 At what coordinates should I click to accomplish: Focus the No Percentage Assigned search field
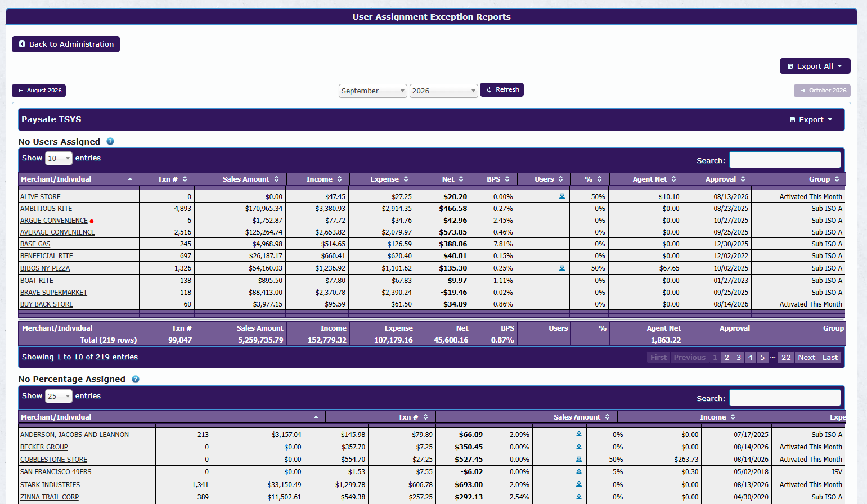point(785,398)
